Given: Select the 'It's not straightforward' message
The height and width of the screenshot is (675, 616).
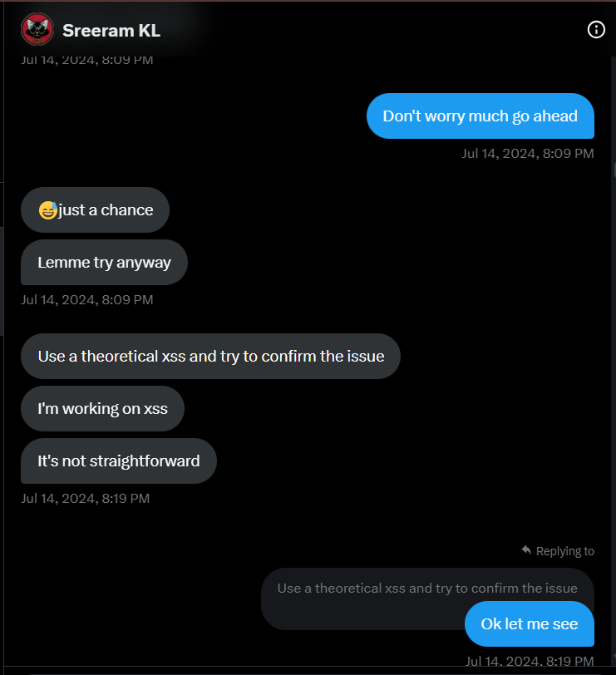Looking at the screenshot, I should click(x=118, y=461).
